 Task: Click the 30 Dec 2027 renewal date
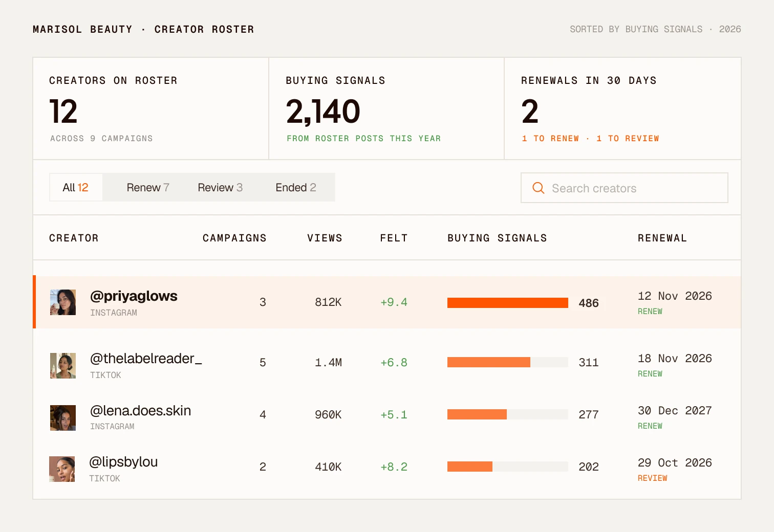[x=675, y=411]
